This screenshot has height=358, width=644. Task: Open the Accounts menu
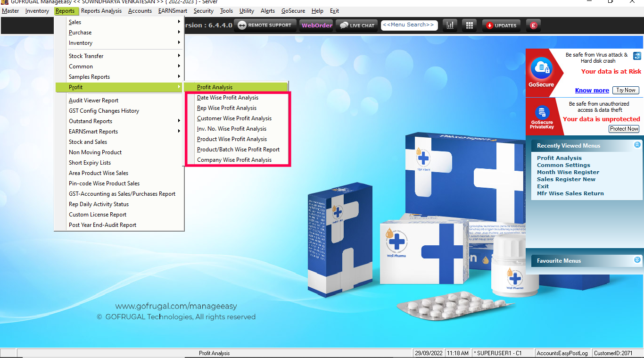pyautogui.click(x=140, y=11)
